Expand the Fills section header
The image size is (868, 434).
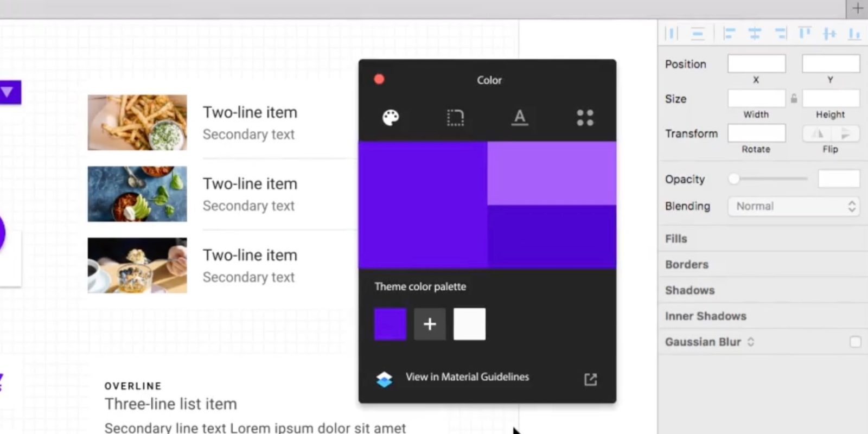click(x=676, y=239)
